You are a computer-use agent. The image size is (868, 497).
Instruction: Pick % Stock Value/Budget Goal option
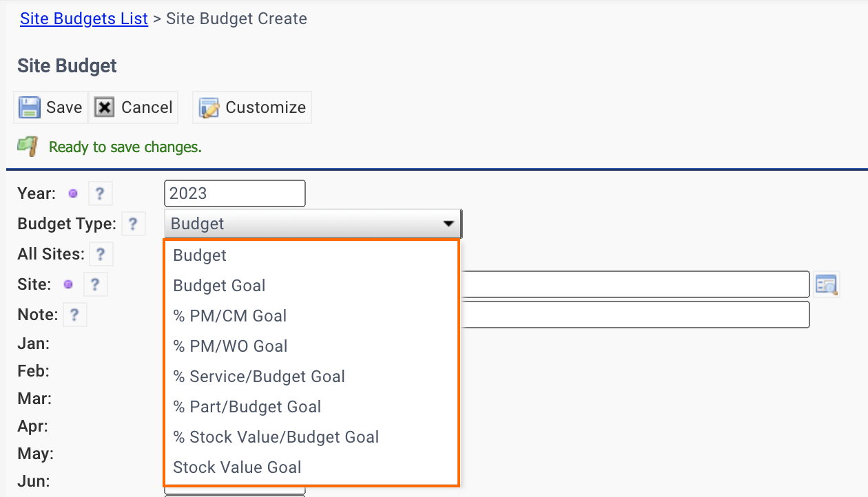pos(276,437)
